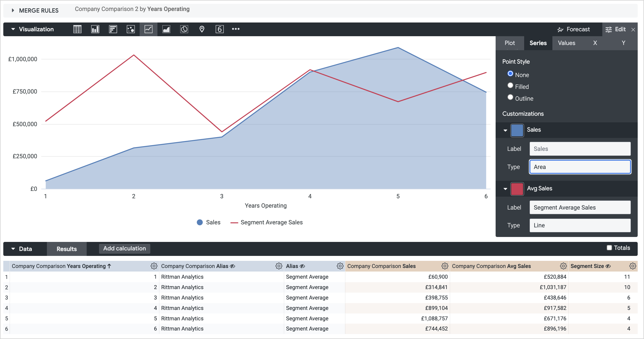Collapse the Avg Sales customization section
Viewport: 644px width, 339px height.
coord(505,189)
